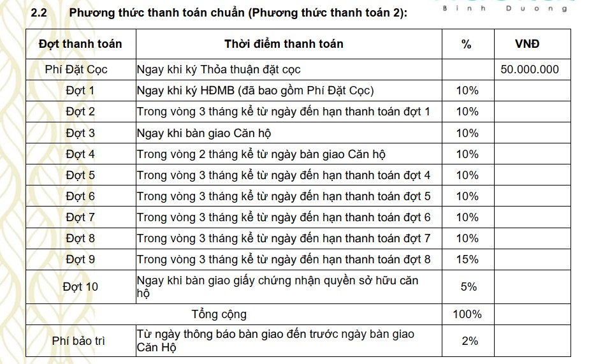Select the 'Phí bảo trì' row label
This screenshot has width=596, height=364.
[78, 341]
